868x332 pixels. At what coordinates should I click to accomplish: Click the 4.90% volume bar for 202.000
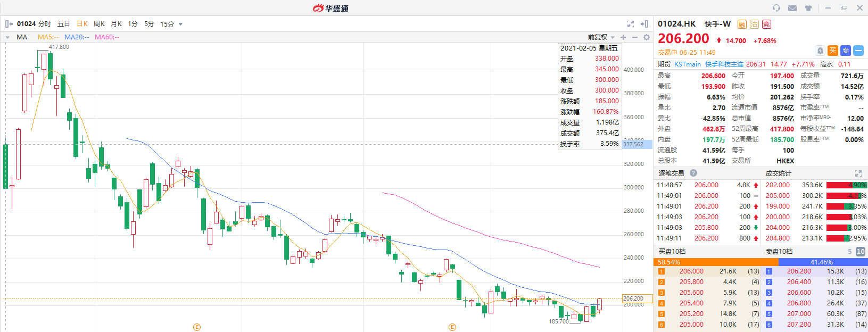847,185
